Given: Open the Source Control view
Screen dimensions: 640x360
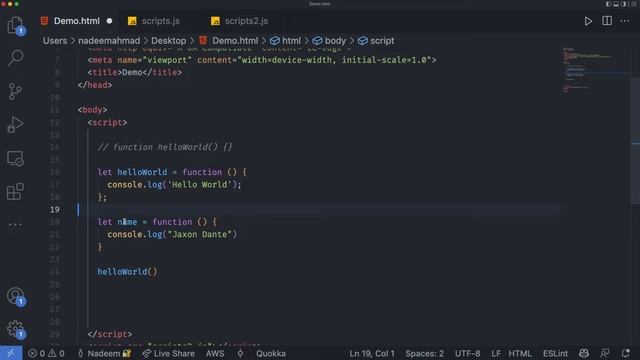Looking at the screenshot, I should coord(15,91).
